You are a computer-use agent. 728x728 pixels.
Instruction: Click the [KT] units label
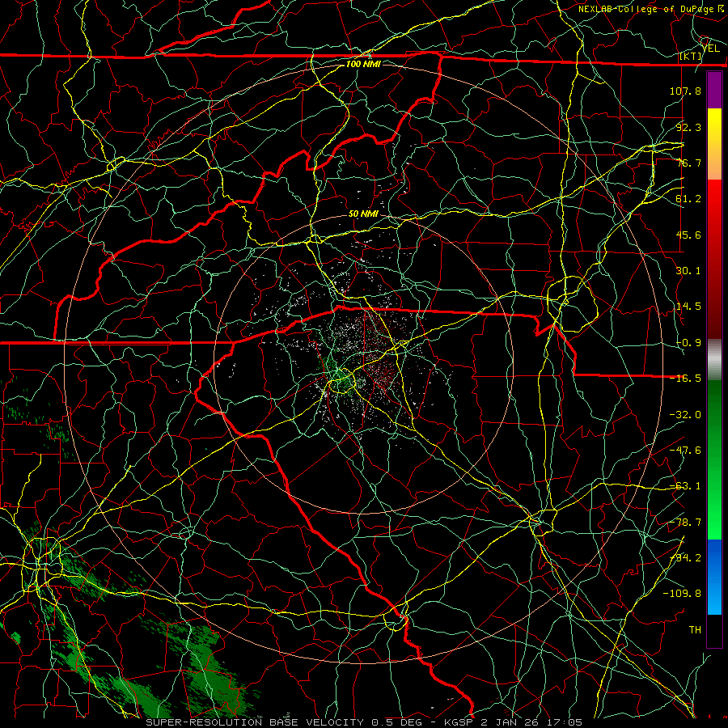coord(691,56)
